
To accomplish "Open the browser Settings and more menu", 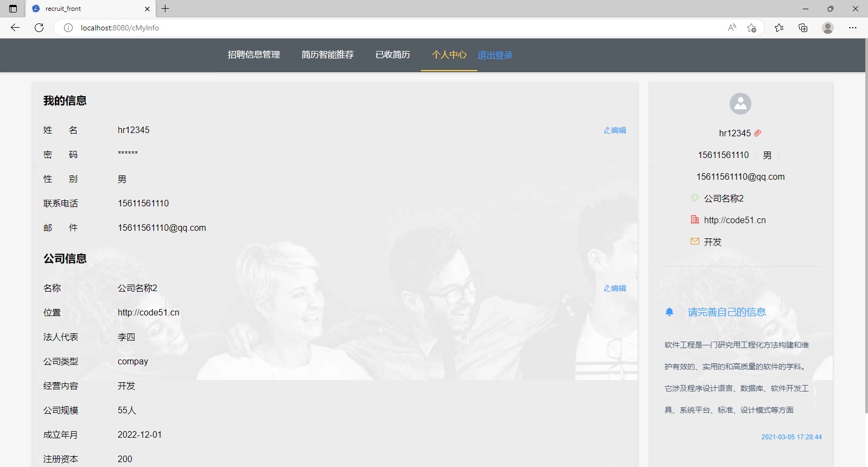I will click(853, 28).
